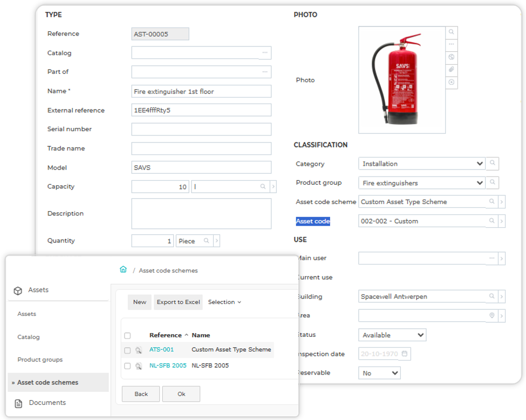
Task: Click the search icon next to Category
Action: pos(493,163)
